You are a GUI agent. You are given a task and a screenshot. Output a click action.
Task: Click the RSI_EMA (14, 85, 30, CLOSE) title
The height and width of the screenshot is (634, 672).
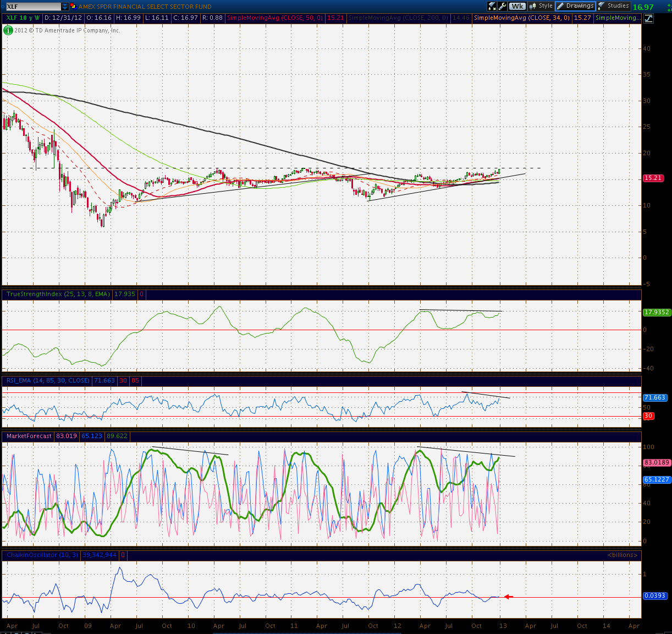[x=48, y=381]
